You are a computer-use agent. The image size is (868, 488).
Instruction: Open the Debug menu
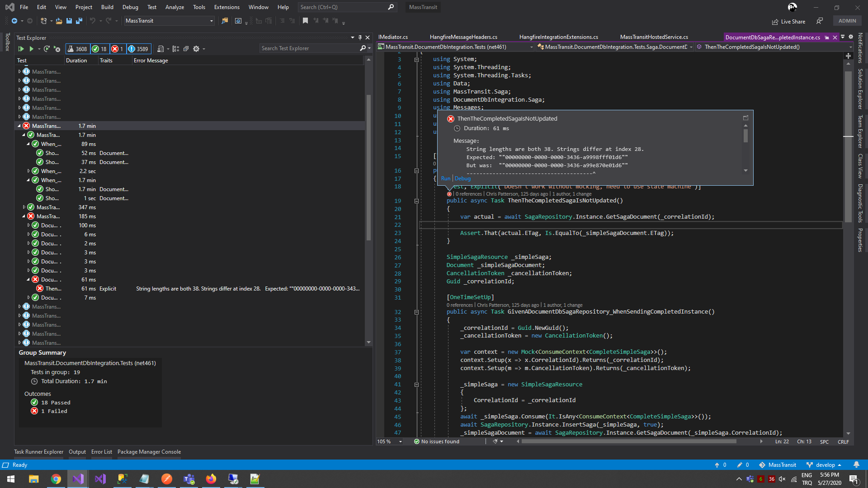[x=130, y=7]
